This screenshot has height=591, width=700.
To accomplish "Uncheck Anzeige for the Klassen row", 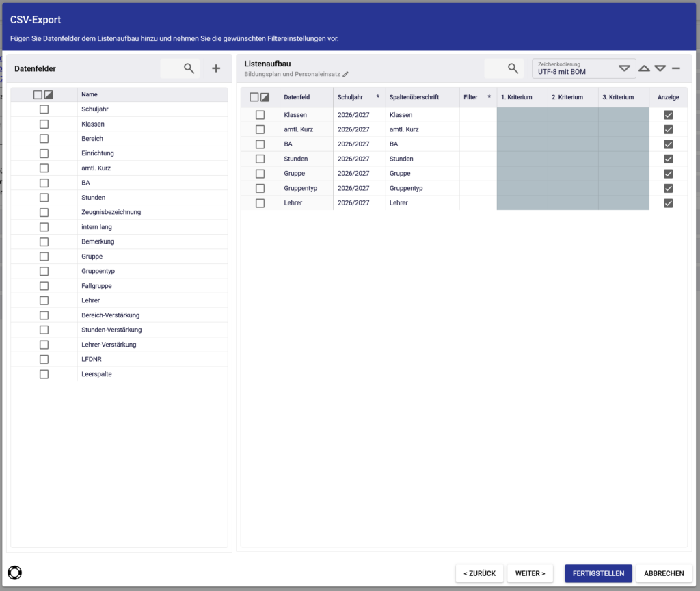I will click(669, 115).
